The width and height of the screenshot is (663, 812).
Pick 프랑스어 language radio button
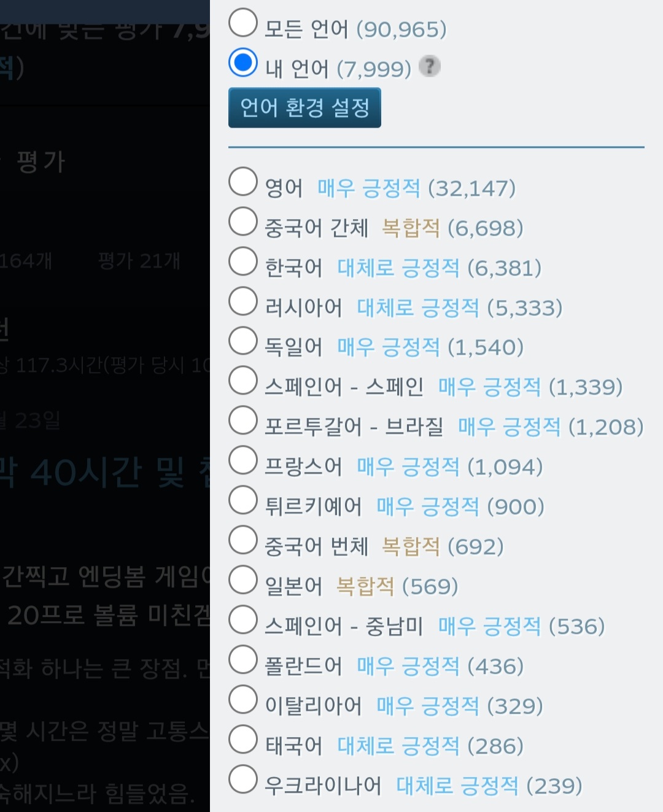[243, 460]
